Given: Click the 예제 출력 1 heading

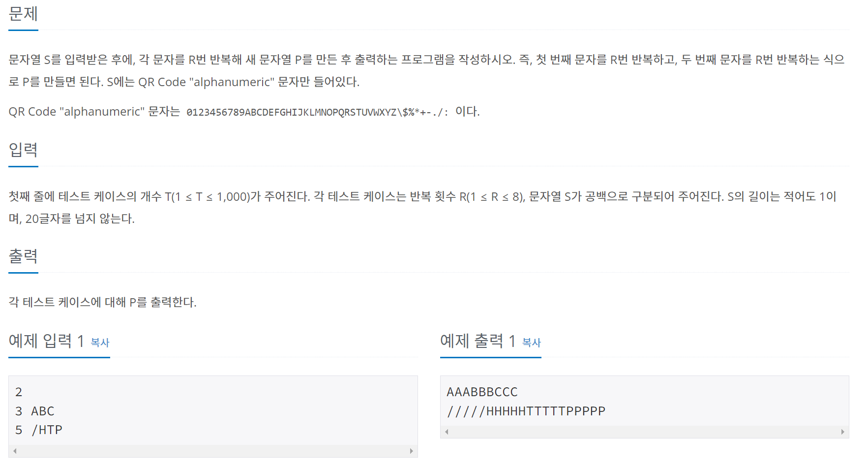Looking at the screenshot, I should pyautogui.click(x=478, y=341).
